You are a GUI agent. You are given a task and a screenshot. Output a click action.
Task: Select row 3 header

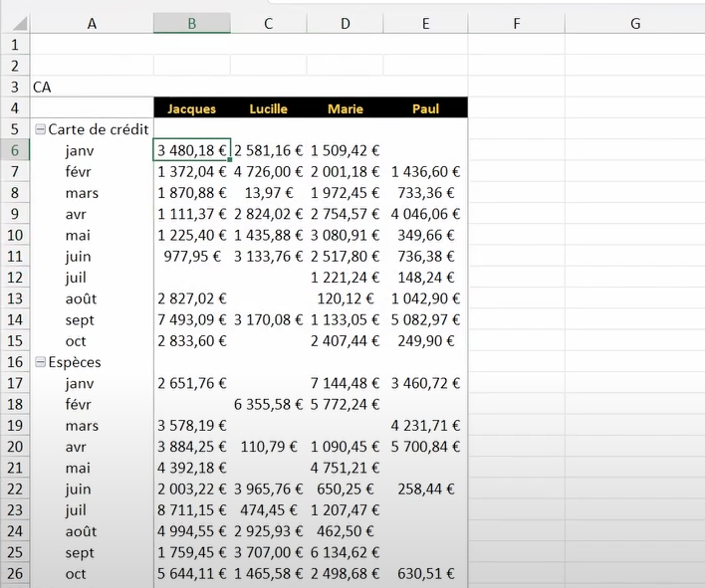pos(15,87)
